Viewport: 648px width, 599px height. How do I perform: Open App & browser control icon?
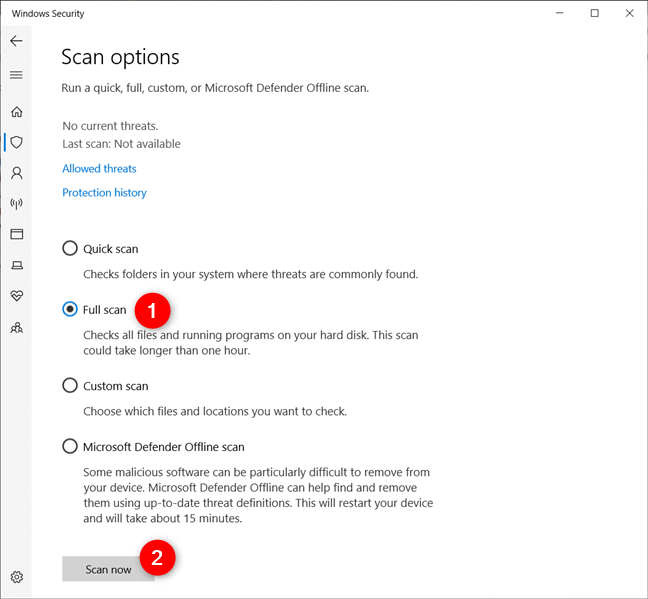click(x=17, y=234)
